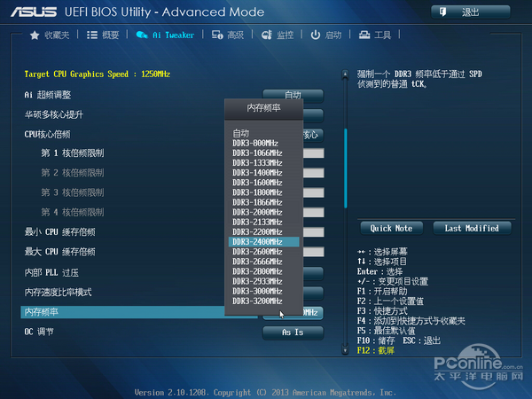Click the star icon of the Favorites tab
532x399 pixels.
35,35
